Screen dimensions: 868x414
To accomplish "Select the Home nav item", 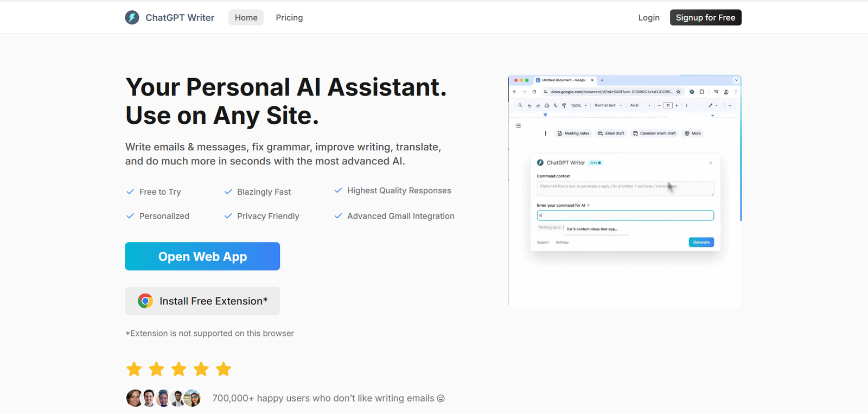I will (246, 17).
